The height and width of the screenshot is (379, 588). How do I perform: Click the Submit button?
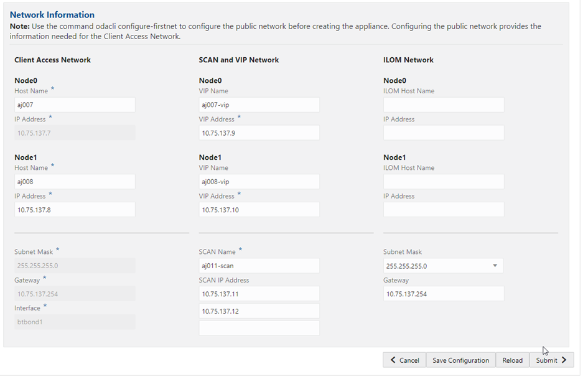click(x=551, y=360)
